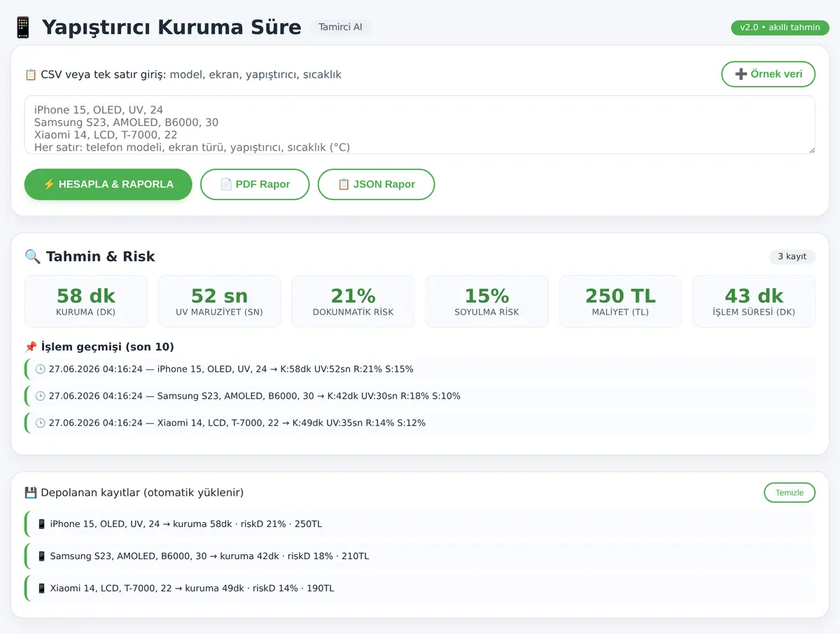Click the phone icon on stored Samsung S23 record
The height and width of the screenshot is (634, 840).
click(41, 556)
